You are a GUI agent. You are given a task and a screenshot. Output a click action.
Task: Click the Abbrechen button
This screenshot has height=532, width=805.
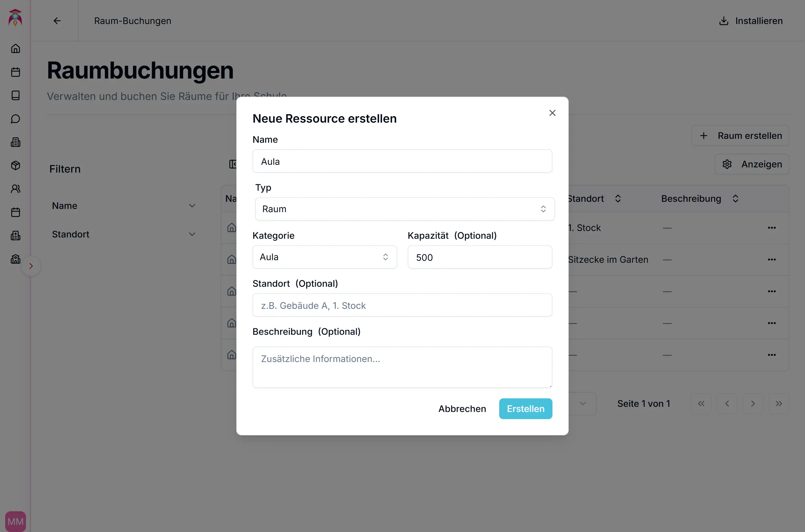pos(462,409)
